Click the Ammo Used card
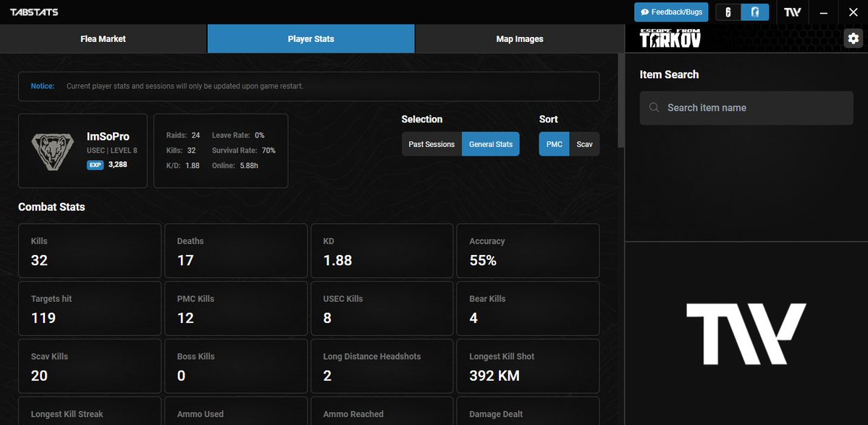 236,411
